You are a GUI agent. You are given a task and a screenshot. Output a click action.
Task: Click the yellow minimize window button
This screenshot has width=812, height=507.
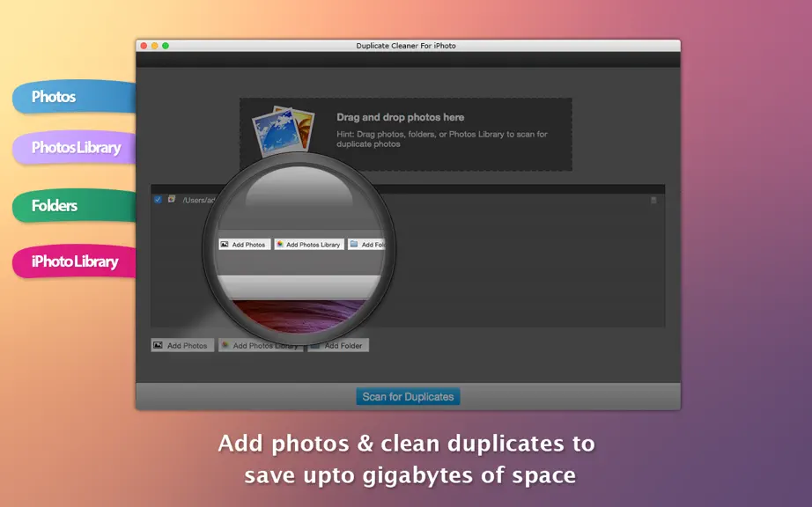pyautogui.click(x=154, y=46)
